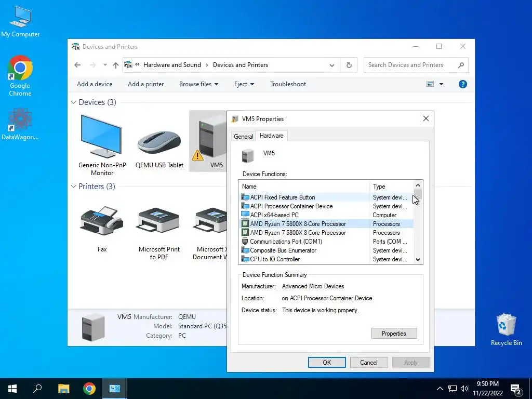Select the Fax printer
Image resolution: width=532 pixels, height=399 pixels.
[102, 229]
